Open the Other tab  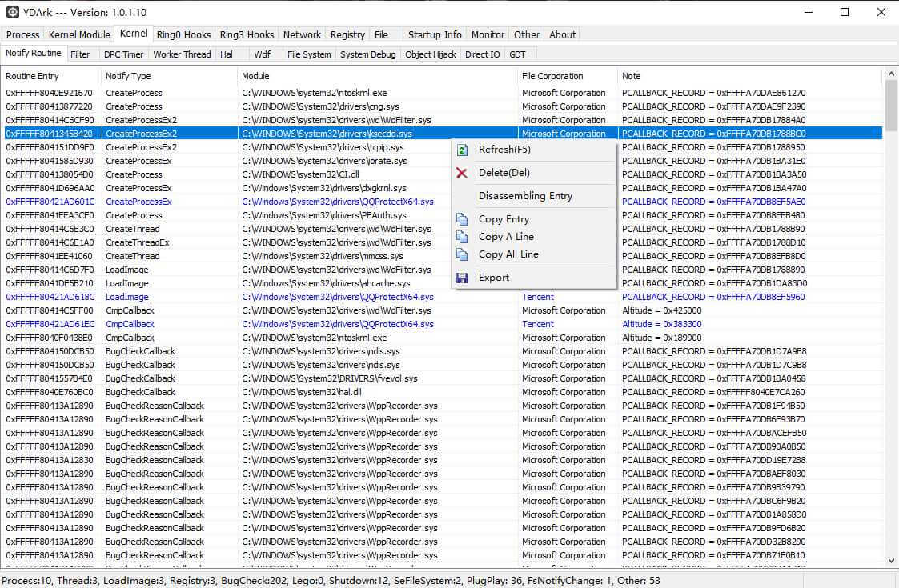pos(526,35)
